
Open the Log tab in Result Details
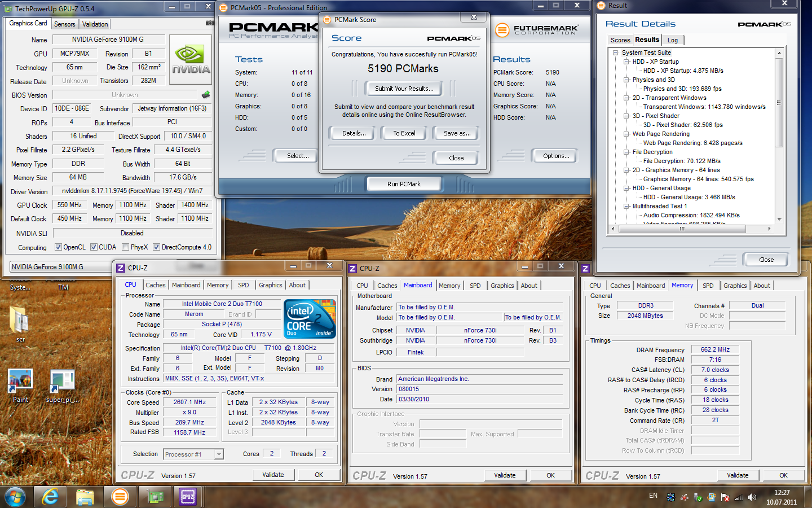click(673, 40)
